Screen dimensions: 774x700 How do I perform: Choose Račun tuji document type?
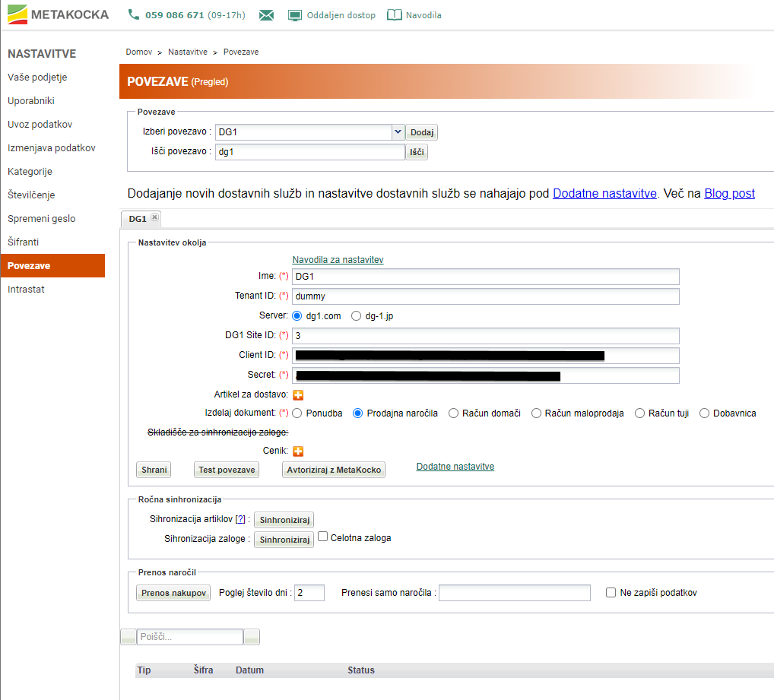point(639,413)
